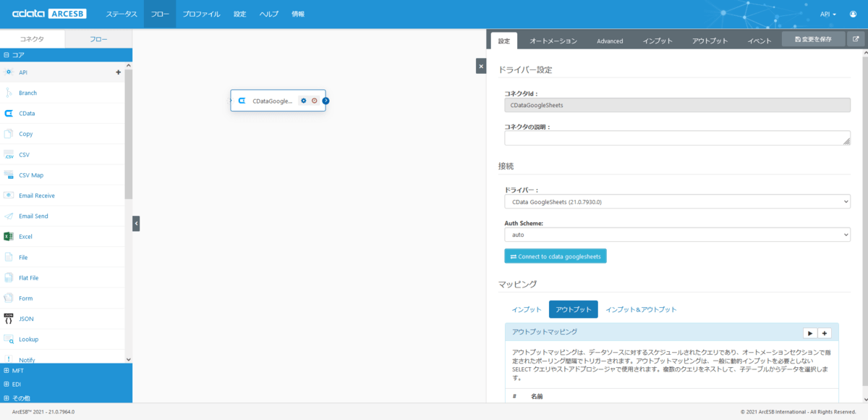Open the プロファイル menu

(202, 14)
